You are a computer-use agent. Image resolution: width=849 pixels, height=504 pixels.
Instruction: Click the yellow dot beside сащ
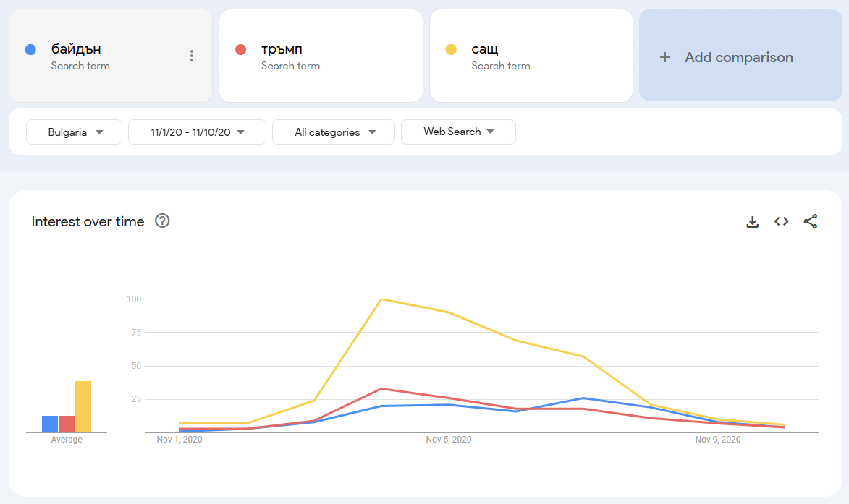click(451, 50)
